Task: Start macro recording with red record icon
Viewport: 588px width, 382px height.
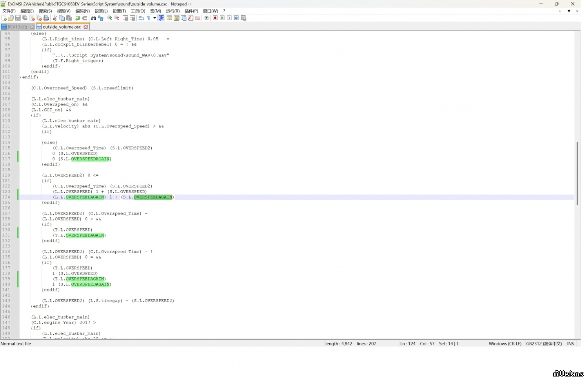Action: click(215, 18)
